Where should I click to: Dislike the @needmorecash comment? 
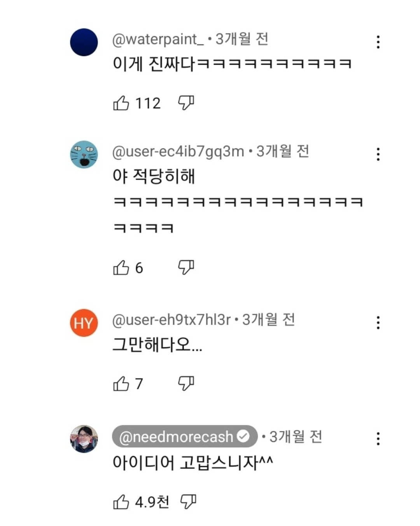[188, 501]
